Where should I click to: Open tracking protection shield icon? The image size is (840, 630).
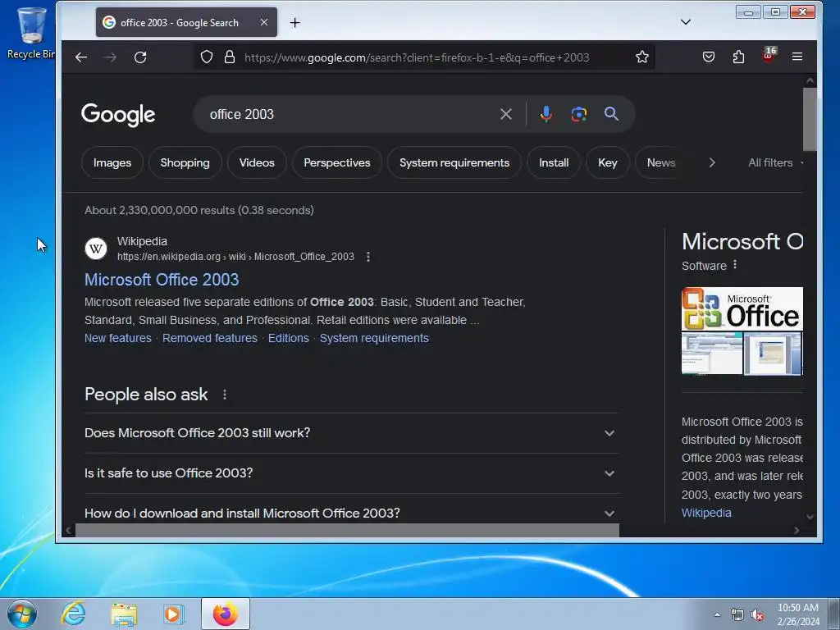207,57
